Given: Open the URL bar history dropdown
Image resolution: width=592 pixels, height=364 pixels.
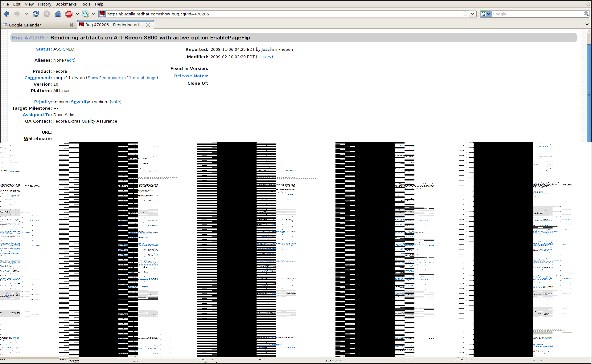Looking at the screenshot, I should pos(473,14).
